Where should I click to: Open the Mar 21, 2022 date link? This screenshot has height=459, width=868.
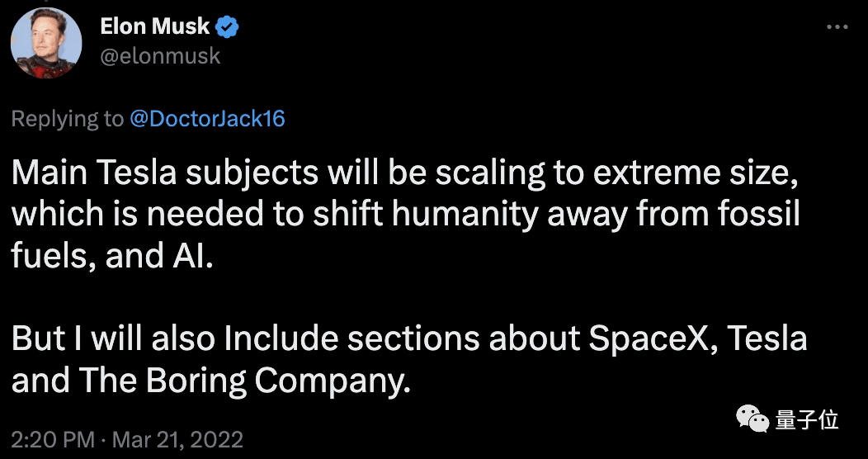pos(177,438)
